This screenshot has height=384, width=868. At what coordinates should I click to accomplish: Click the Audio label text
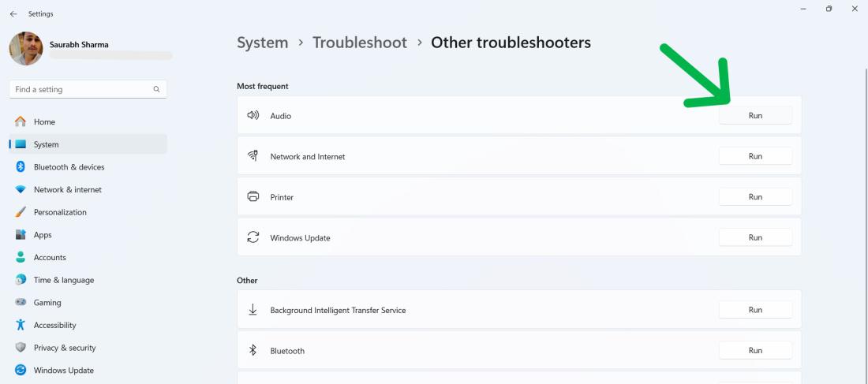(281, 116)
